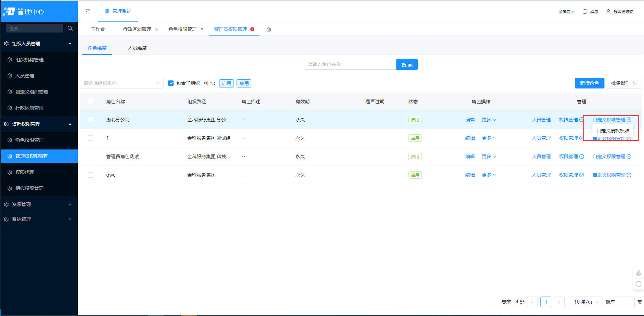Click the refresh icon at the right edge
This screenshot has width=644, height=316.
click(x=639, y=284)
